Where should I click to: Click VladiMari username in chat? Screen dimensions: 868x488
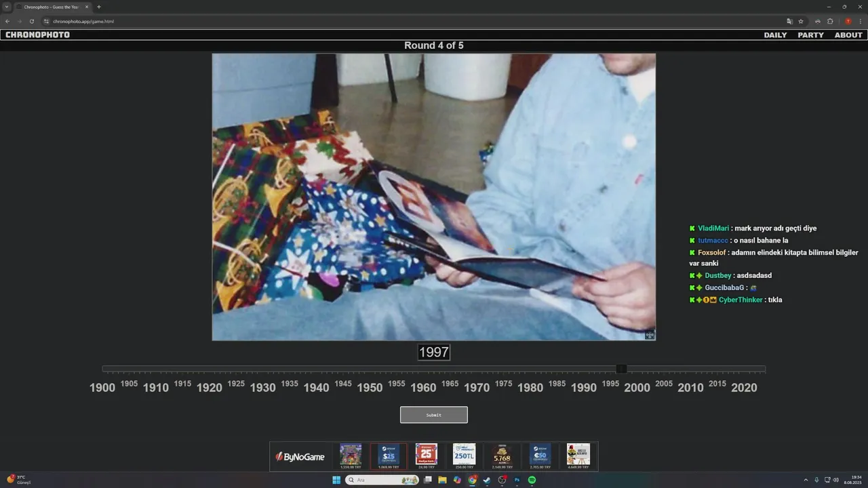[x=713, y=228]
